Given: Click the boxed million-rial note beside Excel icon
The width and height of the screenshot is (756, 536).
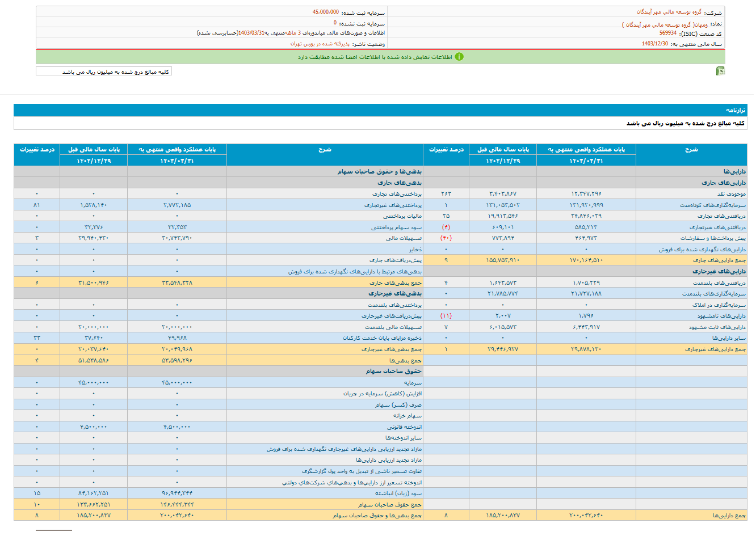Looking at the screenshot, I should coord(104,71).
